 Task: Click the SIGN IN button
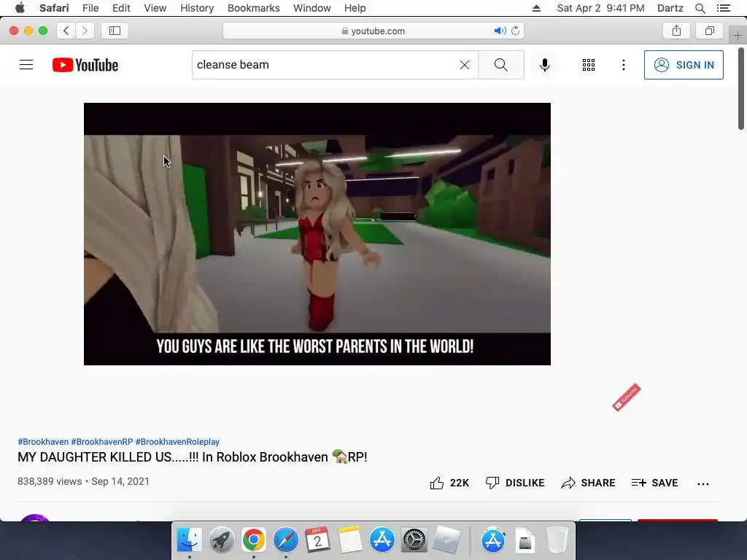684,65
